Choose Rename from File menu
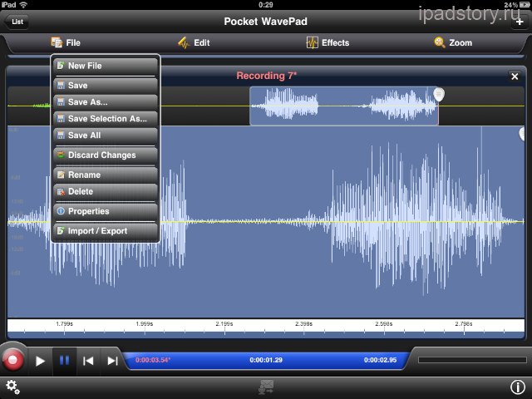Image resolution: width=532 pixels, height=399 pixels. pyautogui.click(x=106, y=175)
